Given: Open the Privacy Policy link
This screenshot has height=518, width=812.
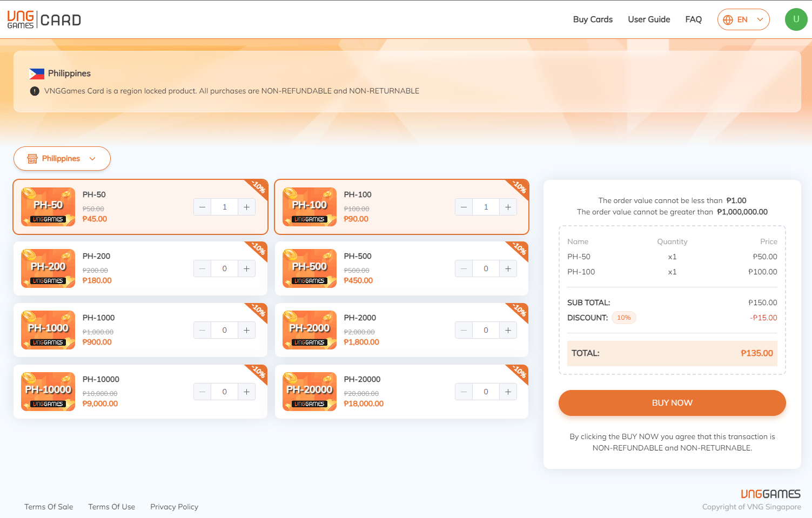Looking at the screenshot, I should (175, 507).
